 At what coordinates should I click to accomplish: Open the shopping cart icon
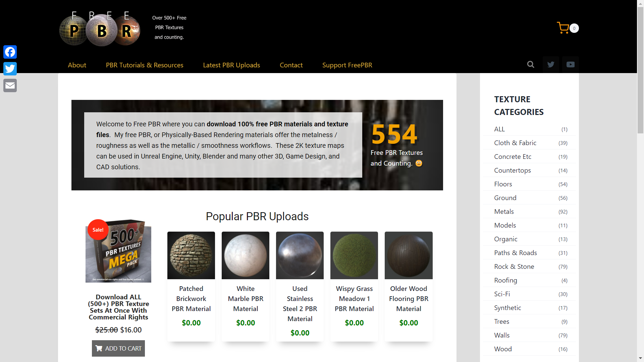point(563,28)
